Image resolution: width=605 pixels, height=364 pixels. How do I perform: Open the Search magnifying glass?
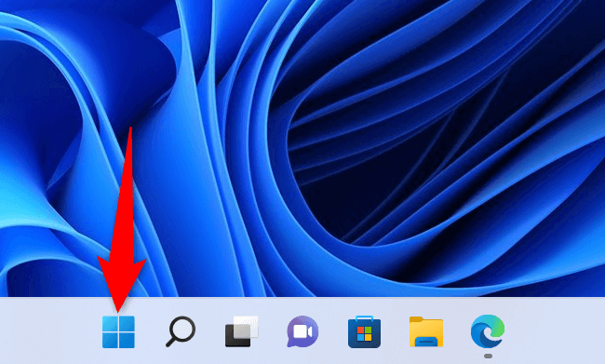click(181, 331)
